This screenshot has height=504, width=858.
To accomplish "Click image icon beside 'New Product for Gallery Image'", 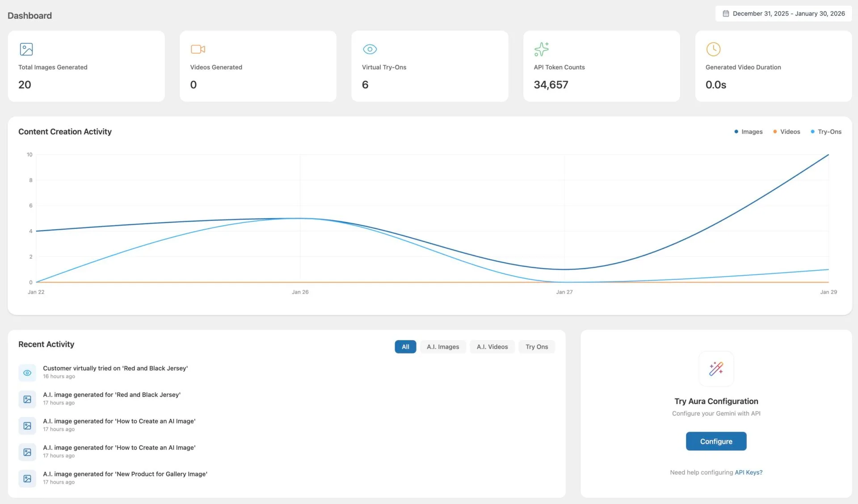I will point(27,479).
